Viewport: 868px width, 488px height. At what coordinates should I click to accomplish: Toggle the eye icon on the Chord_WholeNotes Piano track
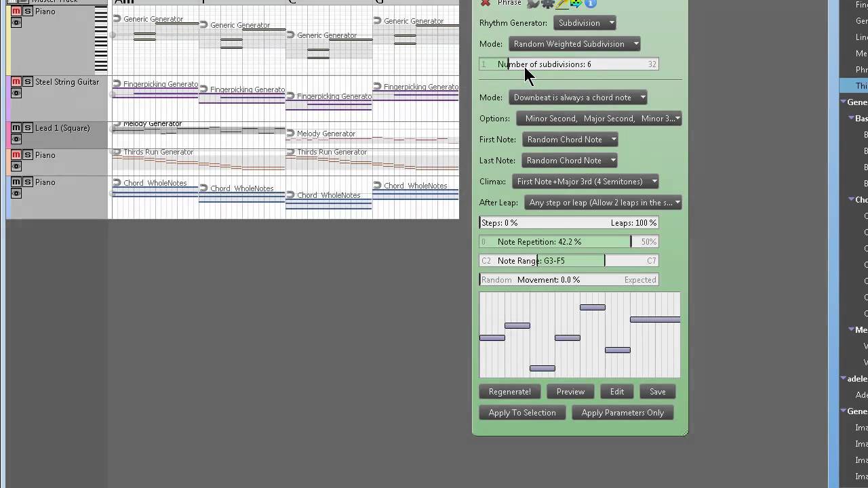16,193
